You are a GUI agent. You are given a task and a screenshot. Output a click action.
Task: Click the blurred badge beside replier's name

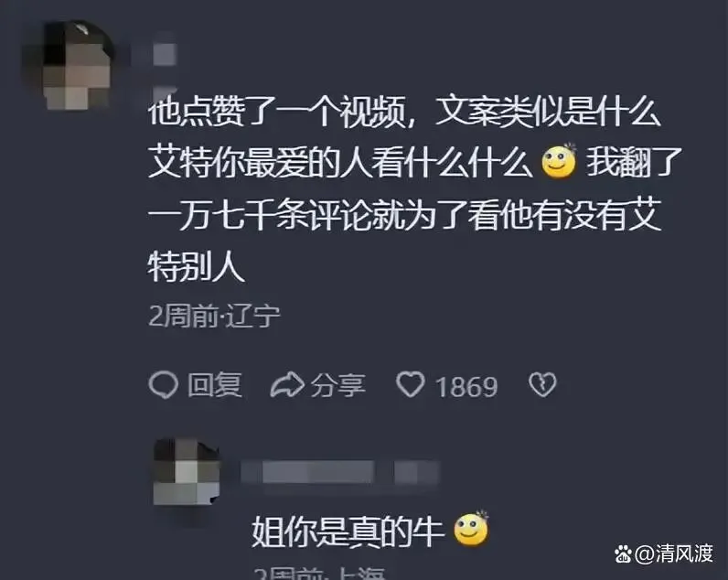click(x=416, y=472)
